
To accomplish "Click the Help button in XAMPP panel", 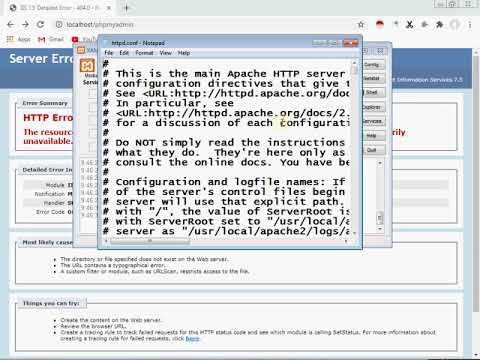I will tap(373, 136).
